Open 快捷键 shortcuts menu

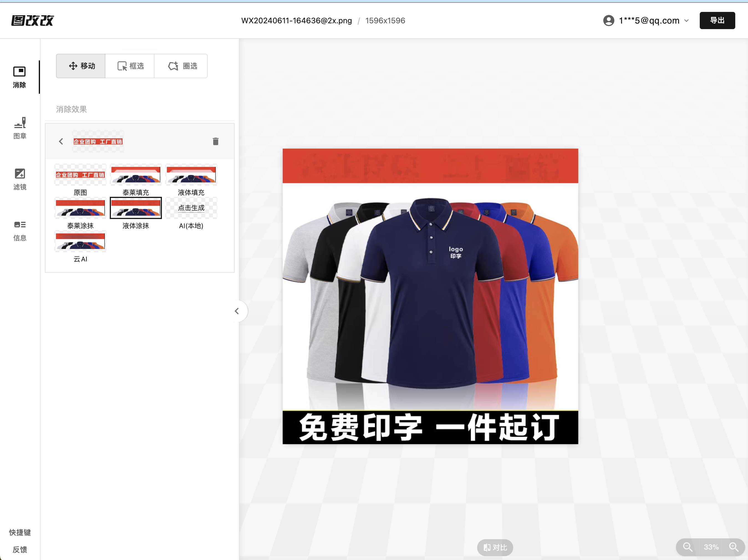20,532
